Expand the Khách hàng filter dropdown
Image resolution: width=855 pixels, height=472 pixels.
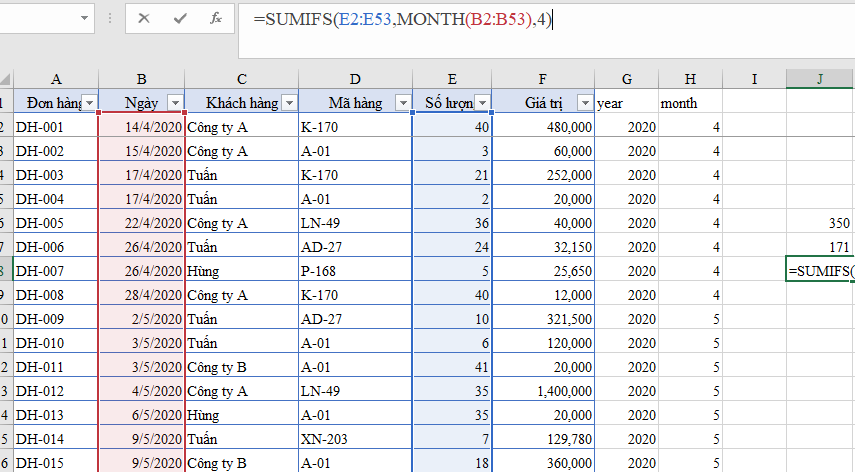coord(289,103)
